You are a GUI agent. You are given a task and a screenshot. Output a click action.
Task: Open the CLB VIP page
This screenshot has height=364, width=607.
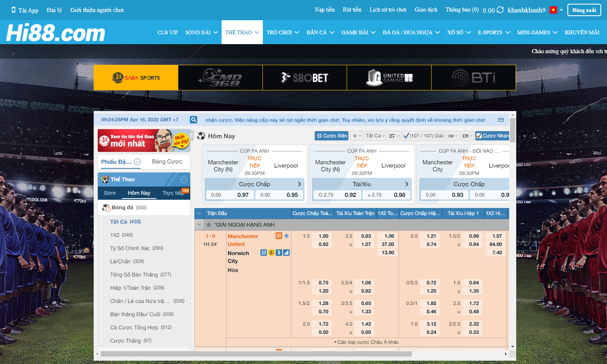click(x=168, y=32)
